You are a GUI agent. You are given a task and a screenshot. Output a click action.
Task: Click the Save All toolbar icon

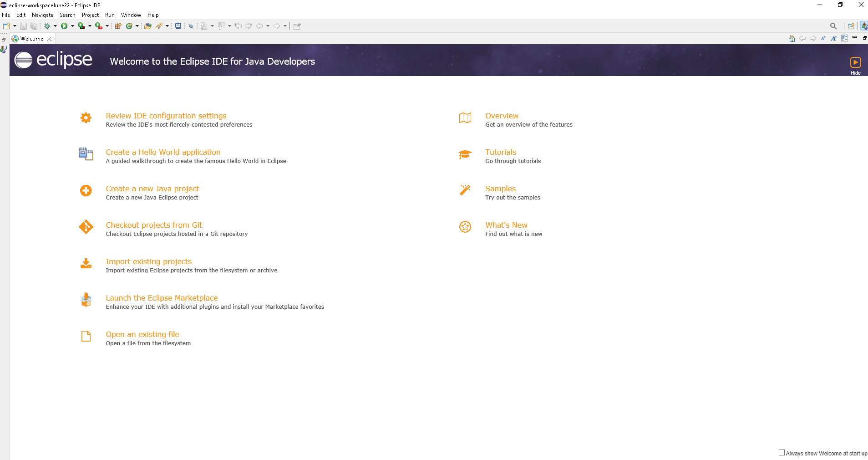pos(34,26)
